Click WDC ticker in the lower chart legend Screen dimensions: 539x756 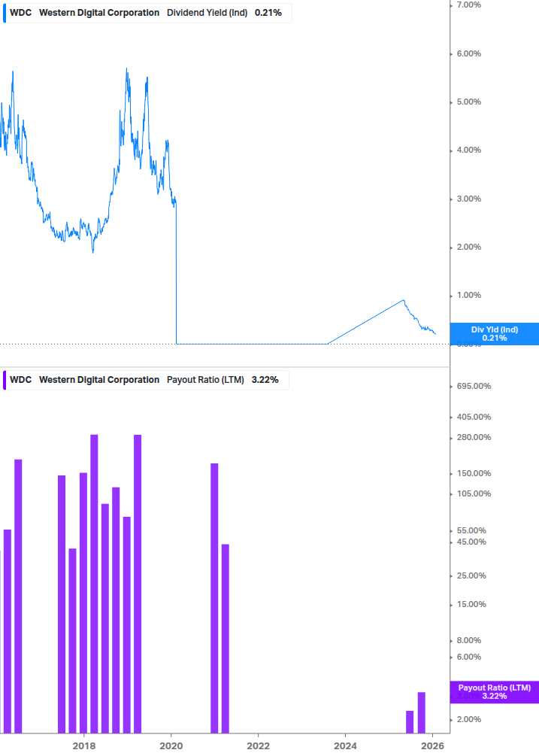(20, 380)
